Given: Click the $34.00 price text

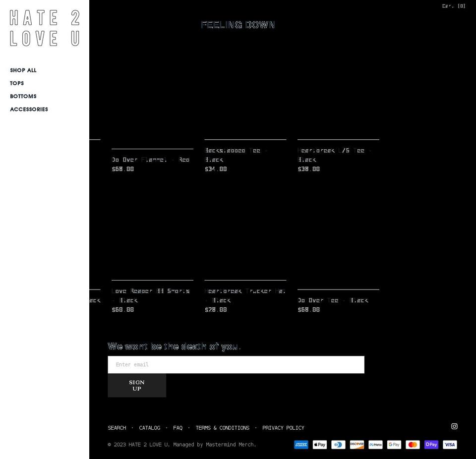Looking at the screenshot, I should (216, 169).
